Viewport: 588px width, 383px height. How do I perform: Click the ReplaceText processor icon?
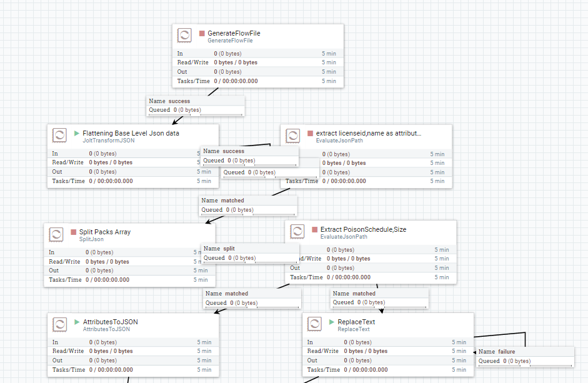click(314, 324)
